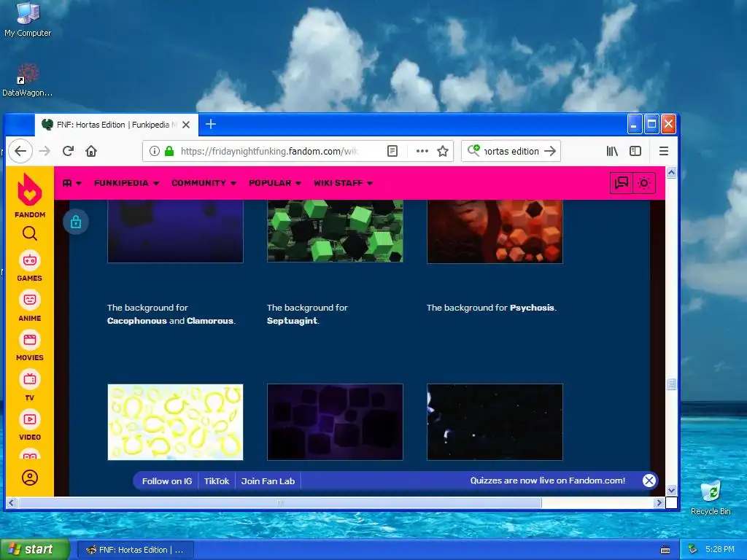Expand the Funkipedia dropdown menu
Screen dimensions: 747x560
click(126, 183)
